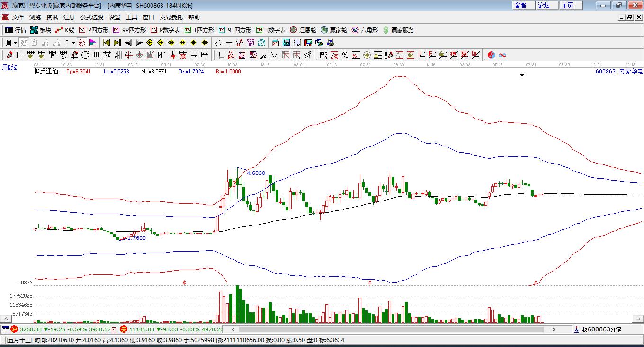644x347 pixels.
Task: Jump to last bar with skip-end arrow
Action: [117, 43]
